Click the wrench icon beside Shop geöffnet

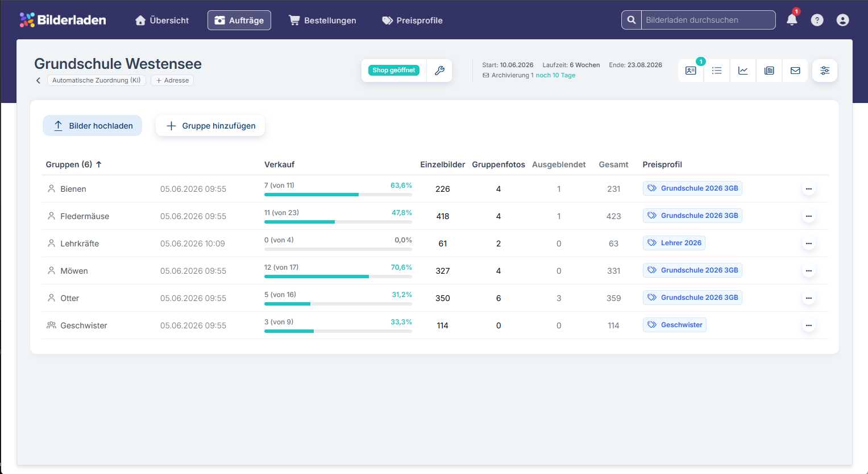439,71
